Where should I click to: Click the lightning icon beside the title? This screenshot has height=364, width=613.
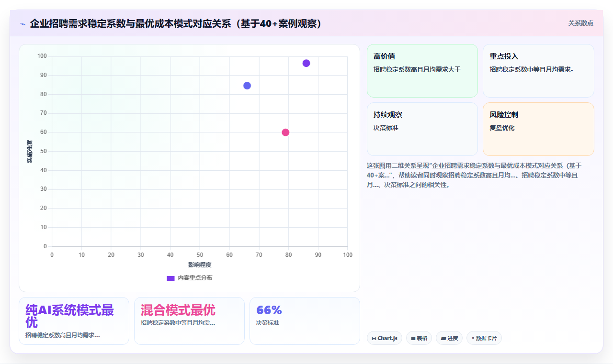tap(23, 23)
